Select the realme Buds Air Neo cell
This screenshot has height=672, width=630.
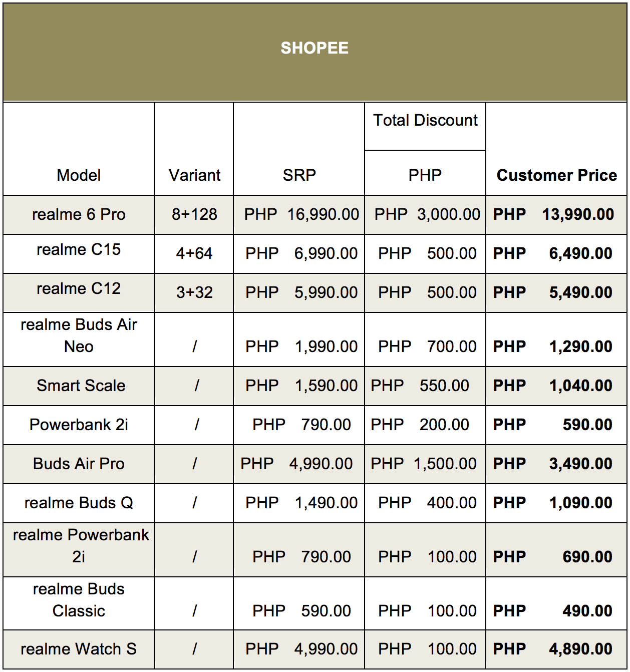pos(79,340)
